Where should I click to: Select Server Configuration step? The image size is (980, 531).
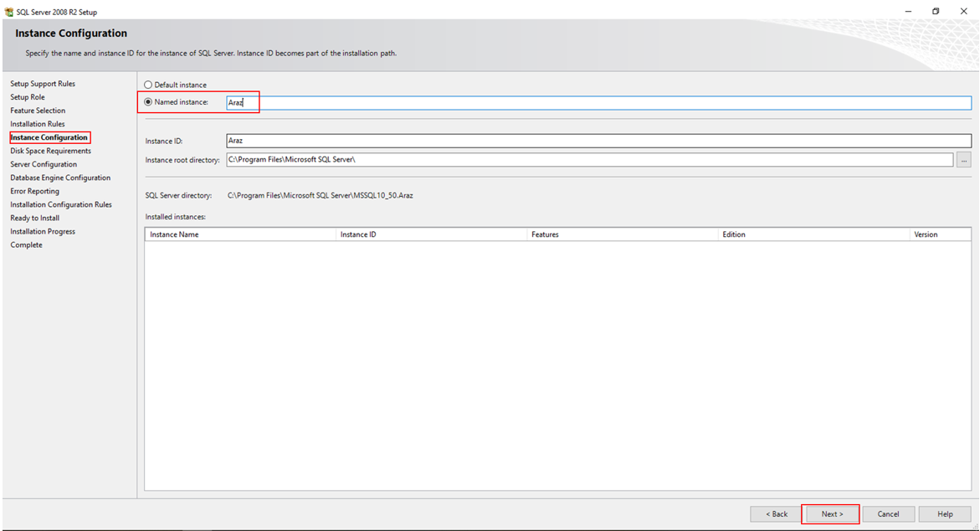(x=44, y=164)
